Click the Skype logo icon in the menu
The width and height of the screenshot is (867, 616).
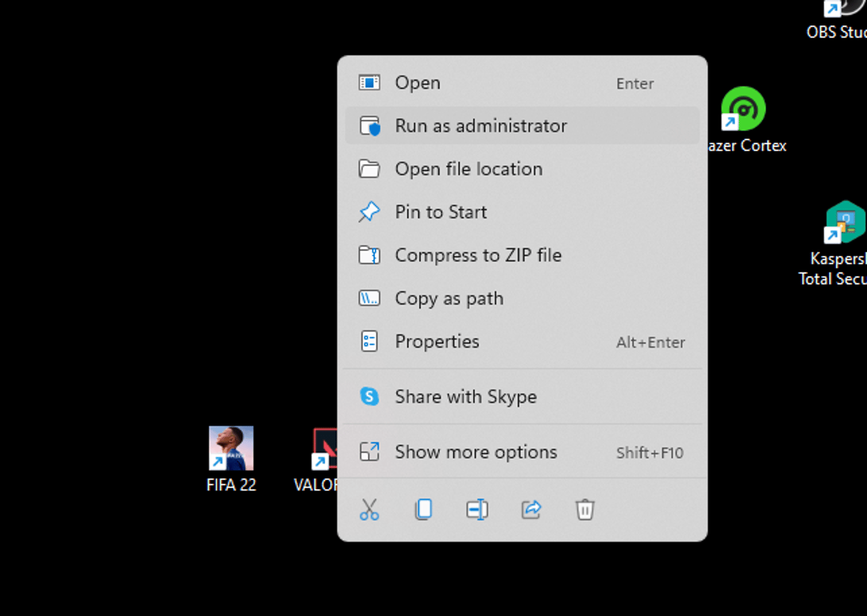(x=369, y=397)
